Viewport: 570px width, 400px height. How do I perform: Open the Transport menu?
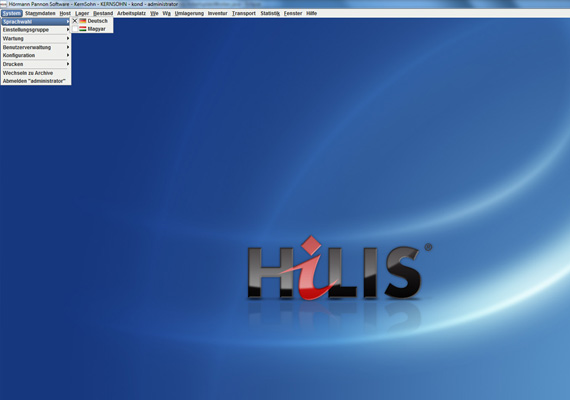pos(244,13)
